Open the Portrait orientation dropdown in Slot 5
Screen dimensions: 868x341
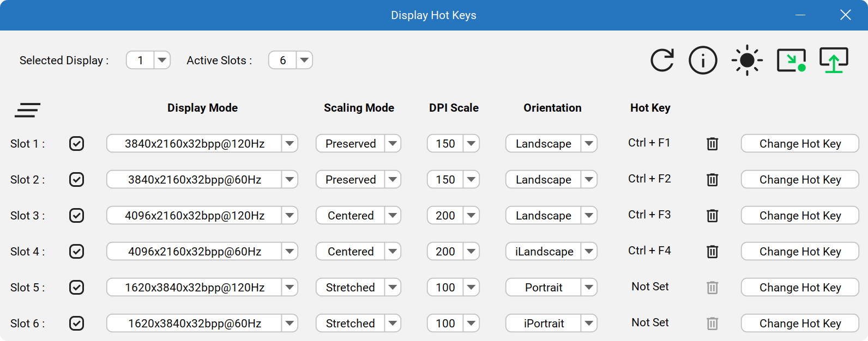coord(551,288)
